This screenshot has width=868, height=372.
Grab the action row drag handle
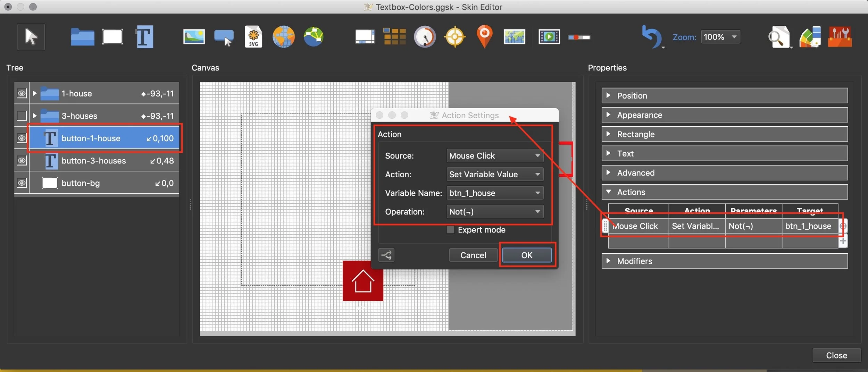tap(605, 226)
